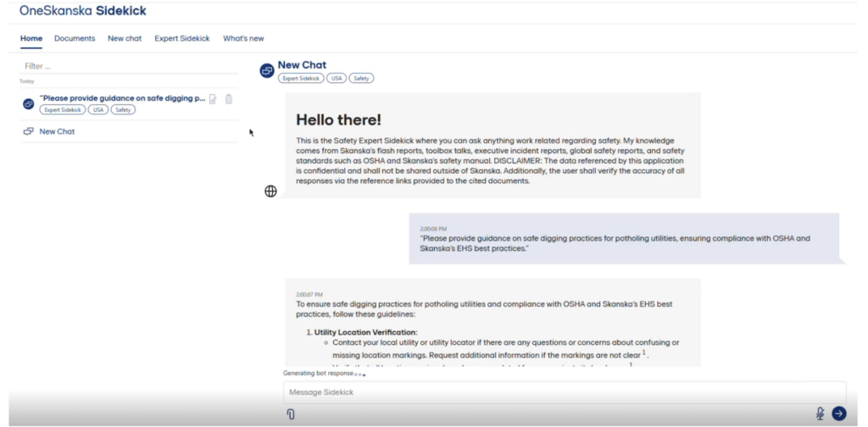The image size is (868, 427).
Task: Delete the safe digging chat
Action: coord(229,99)
